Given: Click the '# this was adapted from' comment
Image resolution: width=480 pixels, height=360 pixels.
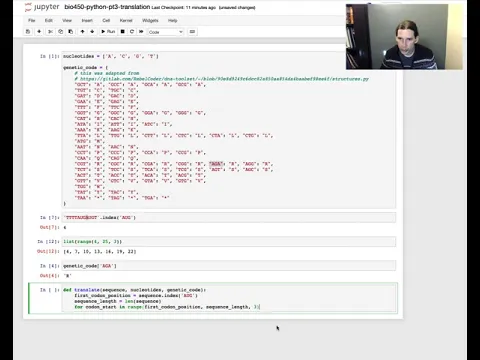Looking at the screenshot, I should tap(107, 73).
